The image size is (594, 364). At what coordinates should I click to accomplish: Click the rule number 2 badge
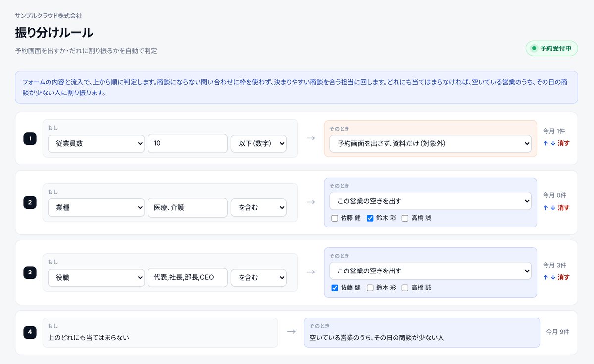(30, 202)
